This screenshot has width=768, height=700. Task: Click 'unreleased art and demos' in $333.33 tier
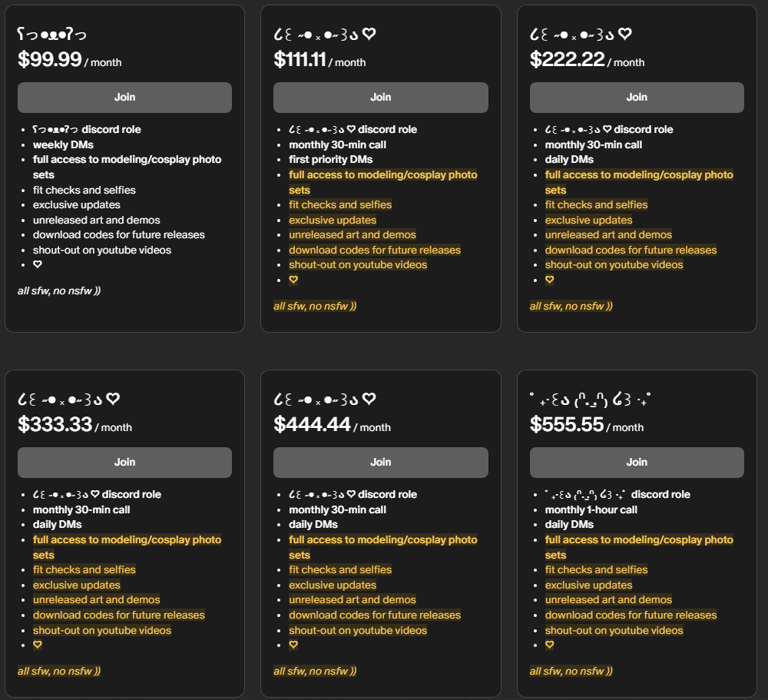[97, 600]
